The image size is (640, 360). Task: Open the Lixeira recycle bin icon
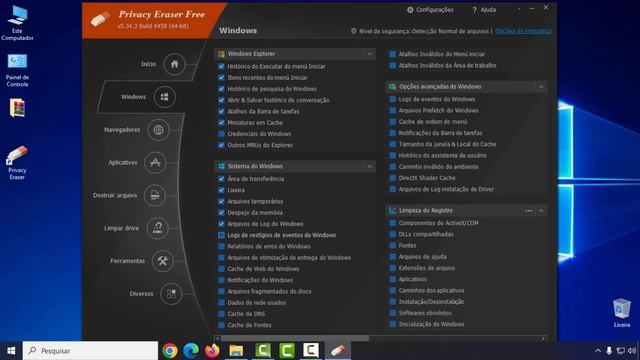622,313
